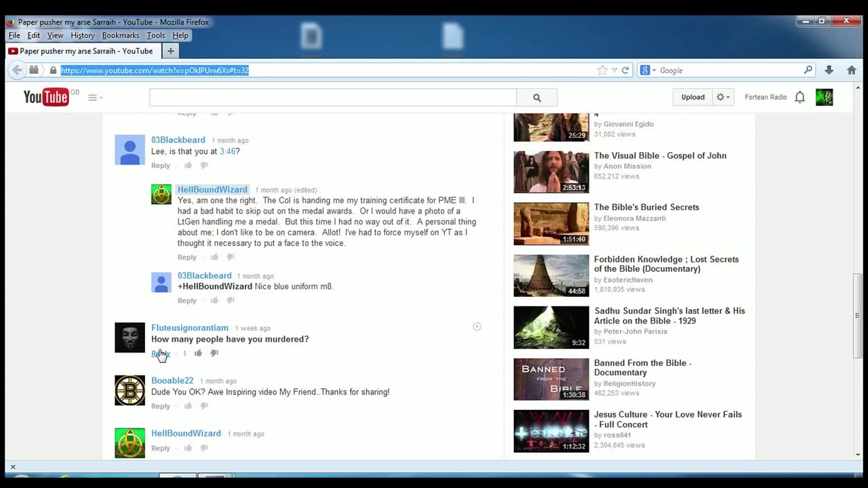The image size is (868, 488).
Task: Open the YouTube settings gear dropdown
Action: [x=723, y=97]
